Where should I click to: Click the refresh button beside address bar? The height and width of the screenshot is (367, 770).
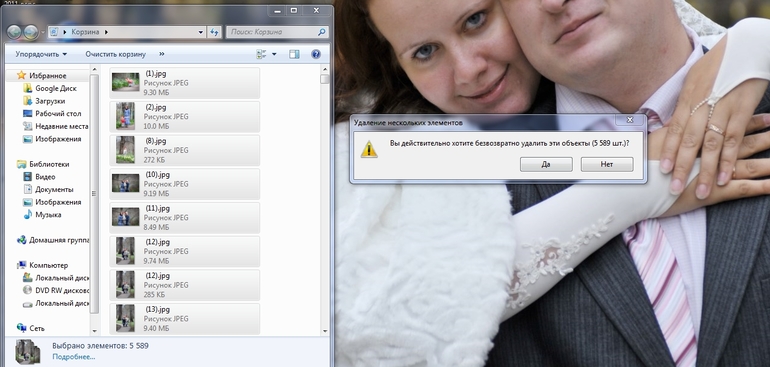(214, 32)
